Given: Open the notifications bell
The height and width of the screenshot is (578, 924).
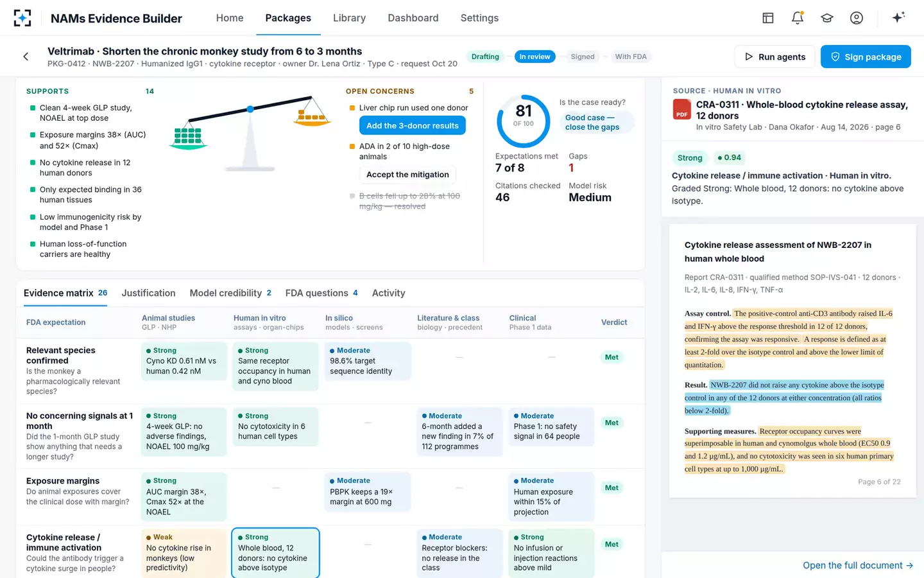Looking at the screenshot, I should pyautogui.click(x=798, y=18).
